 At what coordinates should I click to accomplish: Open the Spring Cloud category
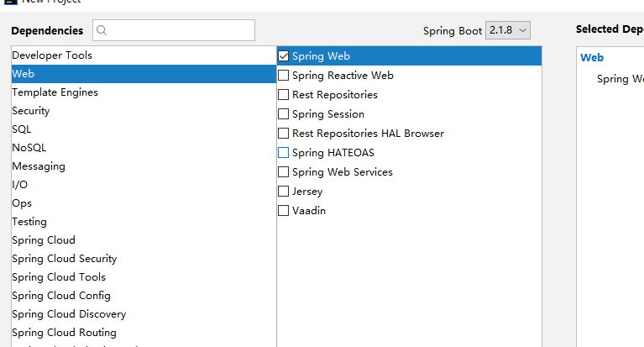coord(144,240)
